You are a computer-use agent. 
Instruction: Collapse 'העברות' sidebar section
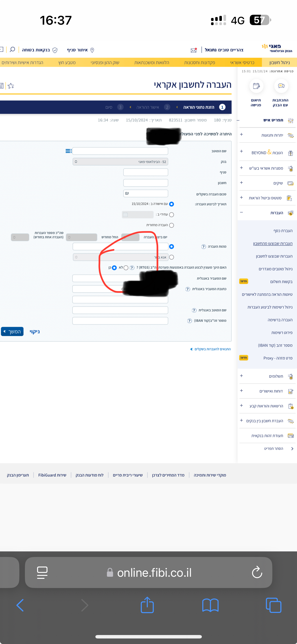pyautogui.click(x=241, y=213)
